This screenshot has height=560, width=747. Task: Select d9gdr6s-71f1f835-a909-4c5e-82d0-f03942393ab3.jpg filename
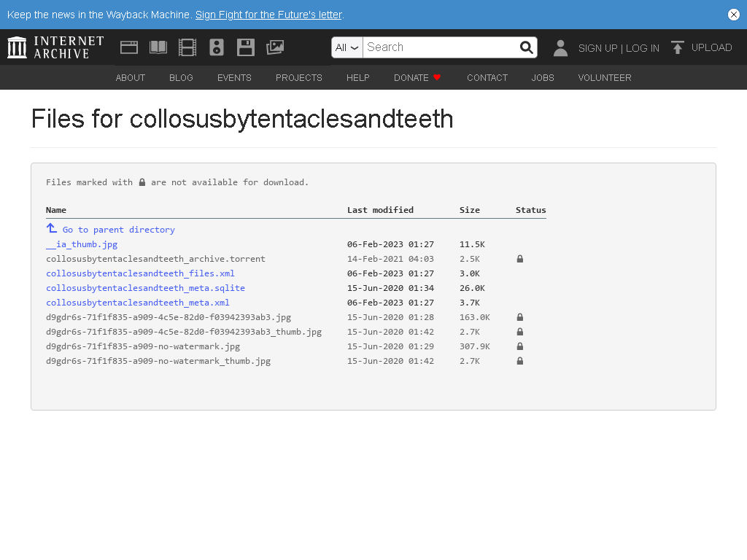point(169,317)
